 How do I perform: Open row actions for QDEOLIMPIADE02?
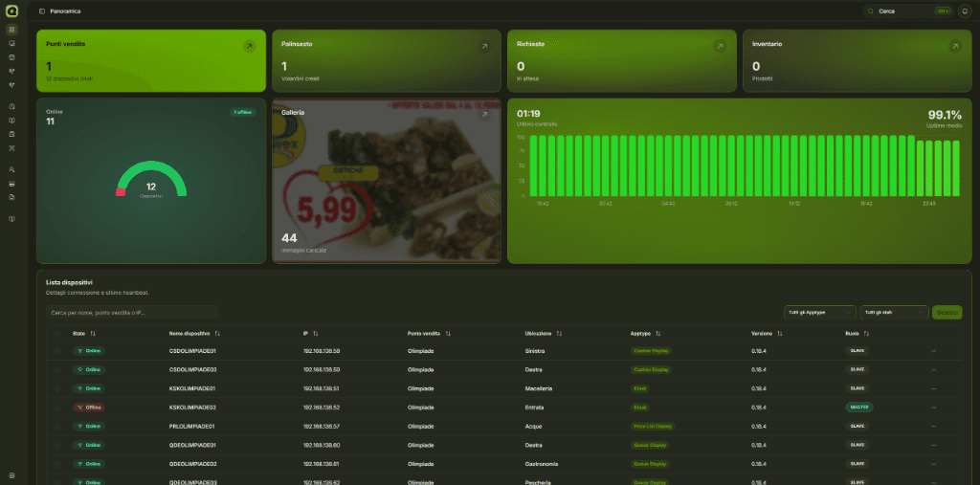934,464
